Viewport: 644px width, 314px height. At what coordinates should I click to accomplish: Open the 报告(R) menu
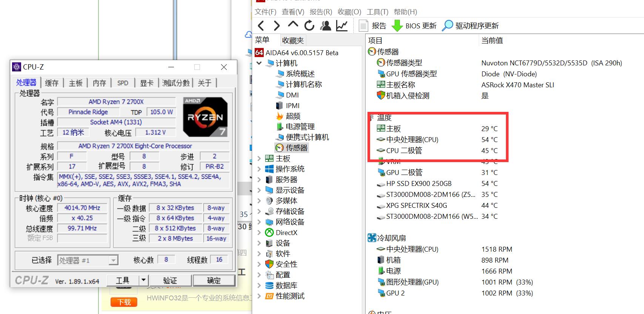click(x=321, y=12)
